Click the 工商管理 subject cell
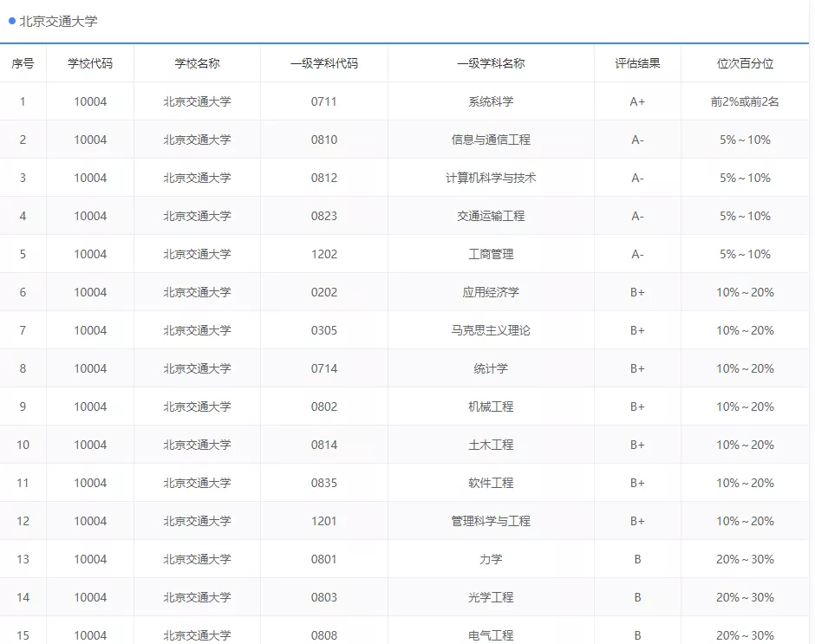This screenshot has height=644, width=815. click(x=490, y=254)
